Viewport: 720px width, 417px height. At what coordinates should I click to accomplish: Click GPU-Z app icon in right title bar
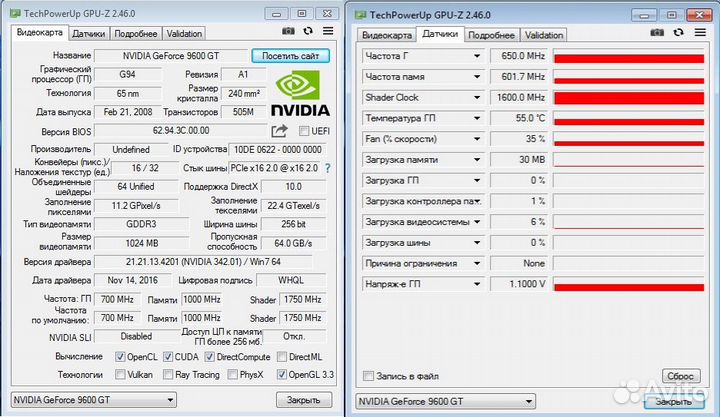tap(360, 15)
